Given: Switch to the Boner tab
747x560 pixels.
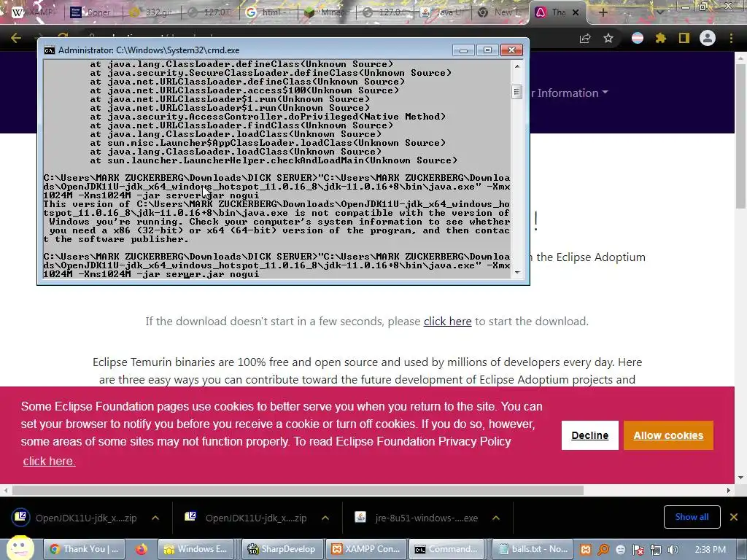Looking at the screenshot, I should (x=90, y=12).
